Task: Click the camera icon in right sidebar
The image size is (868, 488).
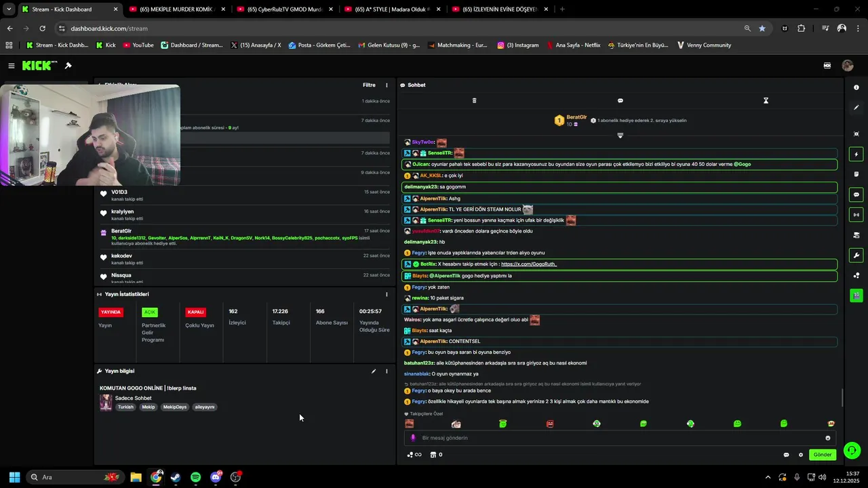Action: pyautogui.click(x=856, y=235)
